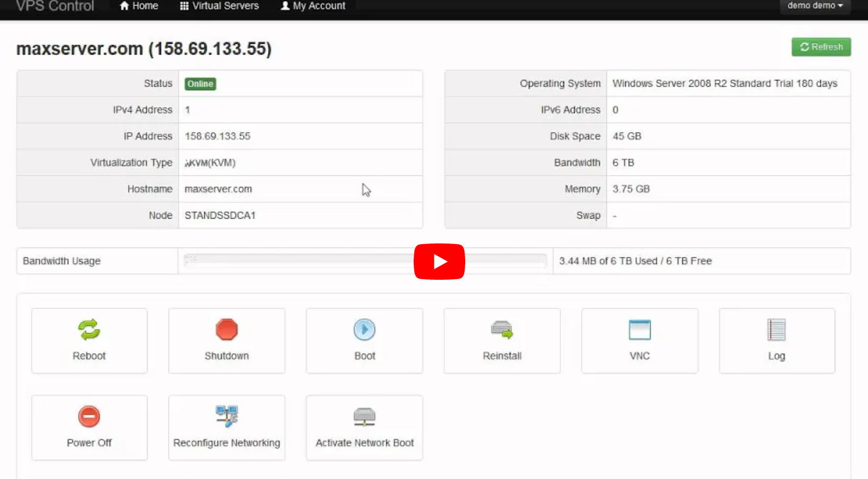868x479 pixels.
Task: Click the Node STANDSSDCA1 entry
Action: (220, 215)
